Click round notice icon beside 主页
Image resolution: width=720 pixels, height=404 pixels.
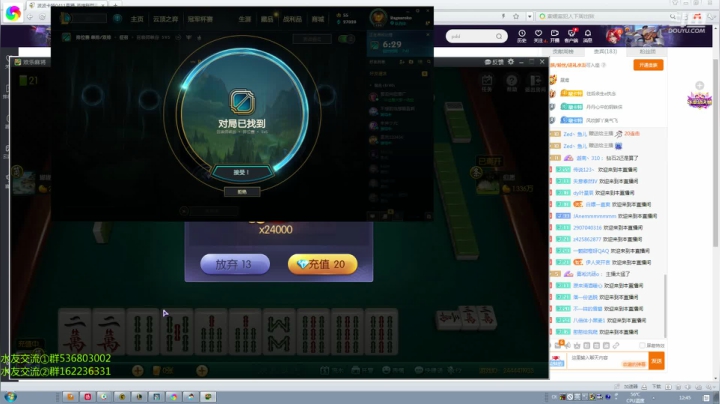point(118,18)
